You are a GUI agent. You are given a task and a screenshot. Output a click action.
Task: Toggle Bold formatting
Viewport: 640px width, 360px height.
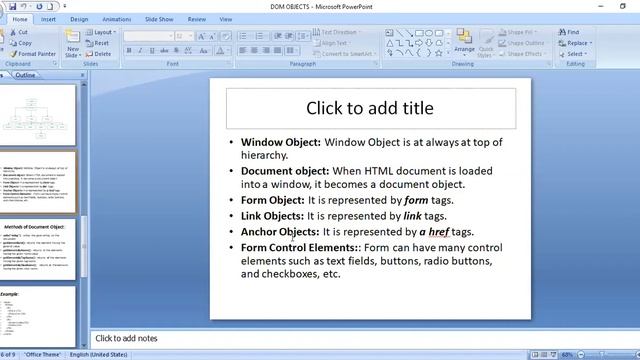tap(129, 51)
